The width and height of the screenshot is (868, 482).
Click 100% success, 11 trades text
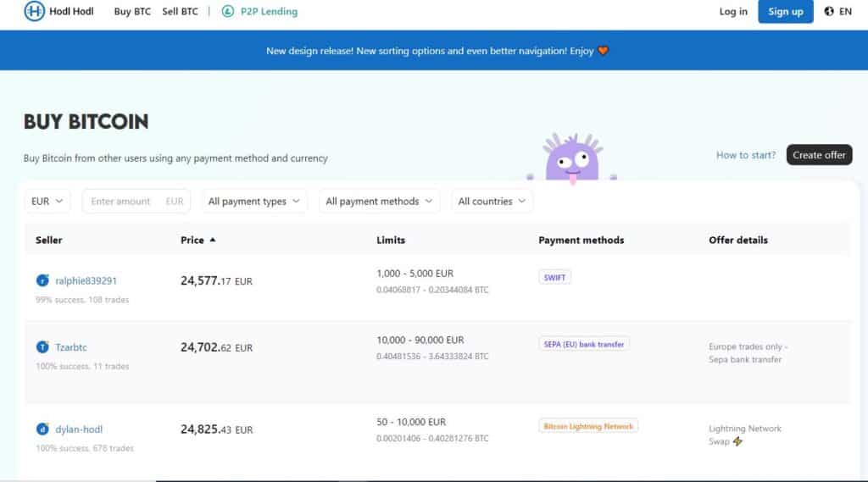[82, 366]
